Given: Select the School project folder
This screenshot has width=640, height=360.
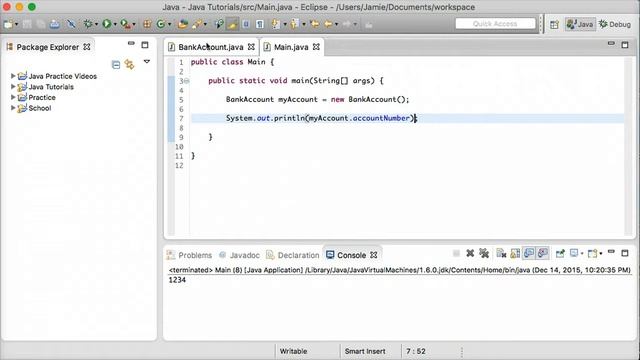Looking at the screenshot, I should 34,108.
